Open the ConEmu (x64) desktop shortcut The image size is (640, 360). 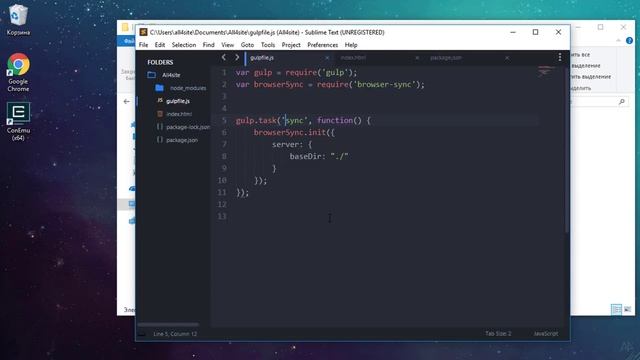coord(18,121)
